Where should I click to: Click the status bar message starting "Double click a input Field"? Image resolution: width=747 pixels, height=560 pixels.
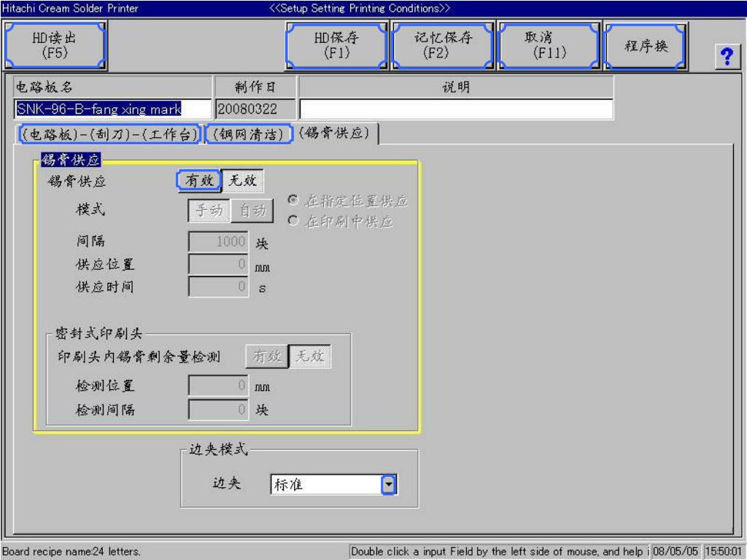(499, 551)
